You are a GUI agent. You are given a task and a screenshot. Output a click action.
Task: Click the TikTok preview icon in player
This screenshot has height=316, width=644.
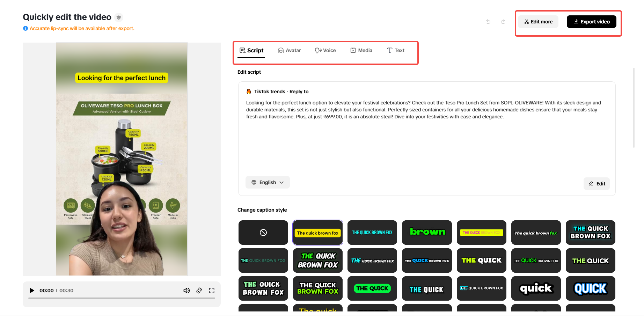199,291
